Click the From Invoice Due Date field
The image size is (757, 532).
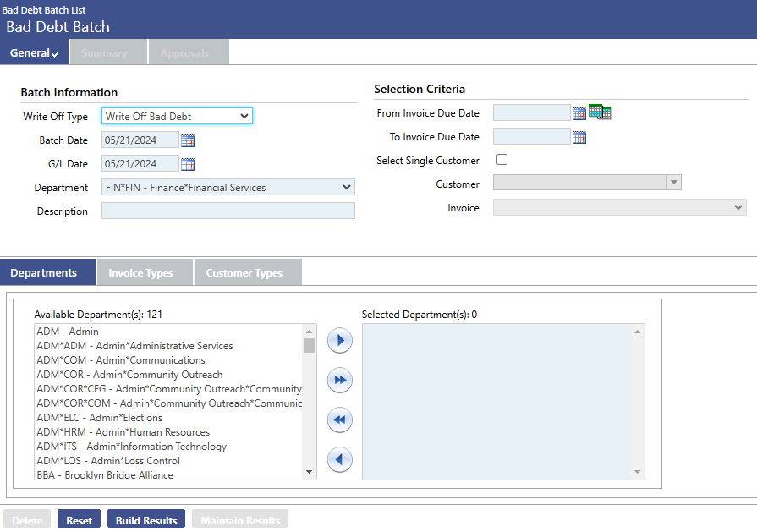pyautogui.click(x=531, y=112)
